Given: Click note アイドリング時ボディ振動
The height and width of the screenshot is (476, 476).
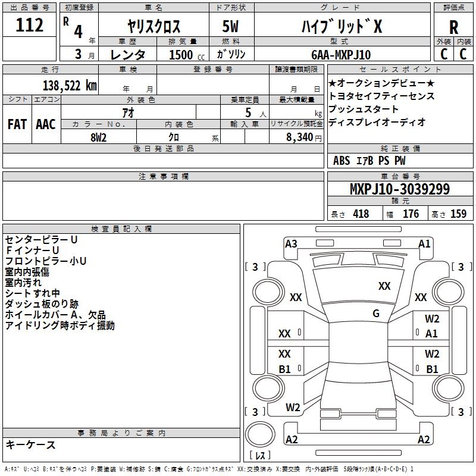Looking at the screenshot, I should tap(60, 325).
